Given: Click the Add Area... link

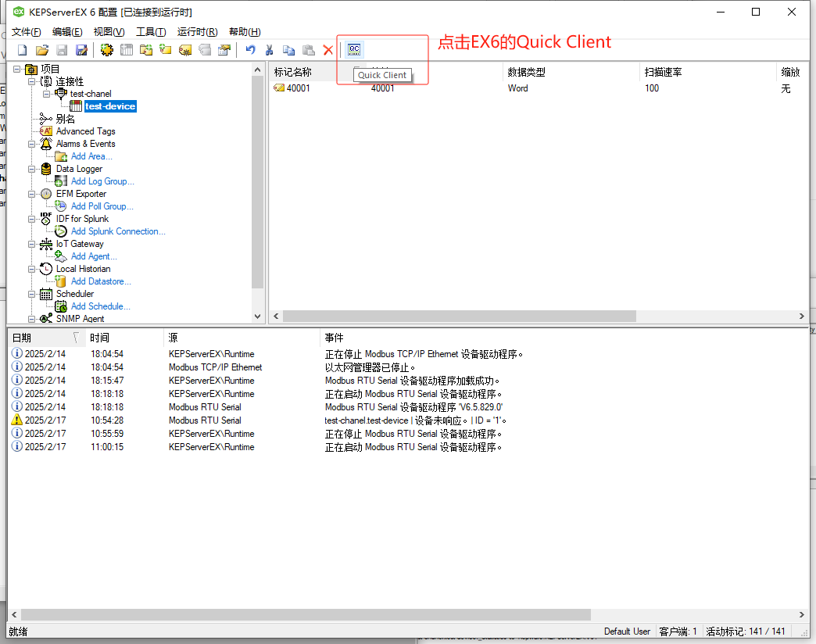Looking at the screenshot, I should click(91, 156).
